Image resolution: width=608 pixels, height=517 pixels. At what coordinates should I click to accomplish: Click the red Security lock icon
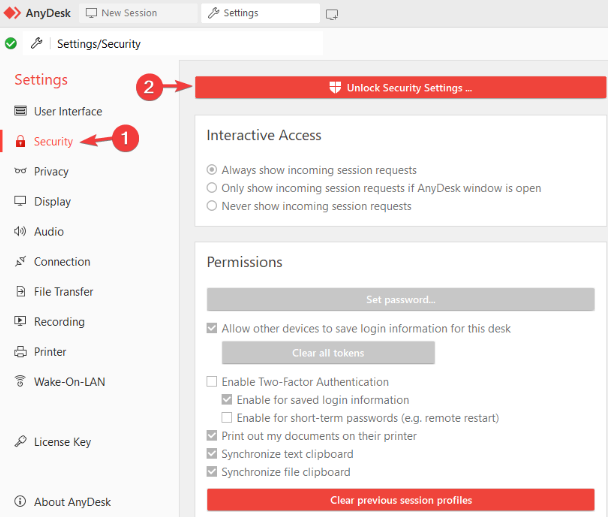coord(20,141)
